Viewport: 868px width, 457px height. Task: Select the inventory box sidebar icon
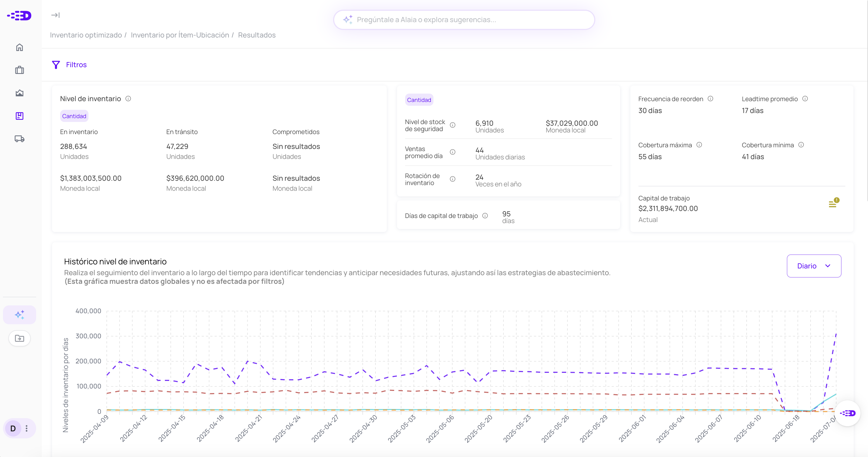(19, 116)
